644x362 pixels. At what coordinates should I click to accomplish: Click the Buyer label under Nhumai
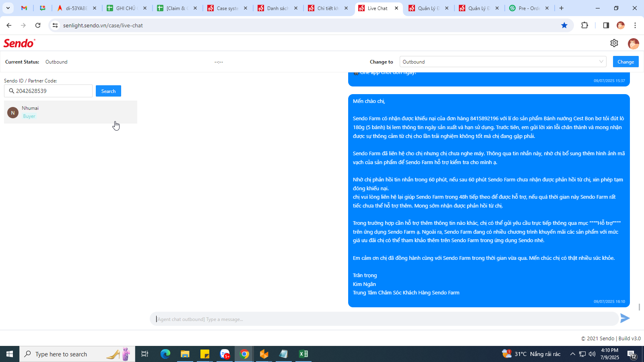(x=29, y=116)
